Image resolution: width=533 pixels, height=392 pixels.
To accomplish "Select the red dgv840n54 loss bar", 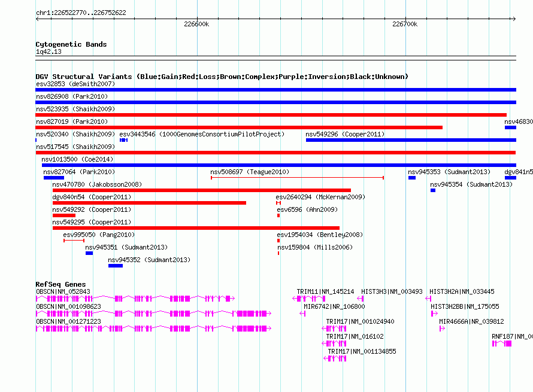I will point(149,203).
